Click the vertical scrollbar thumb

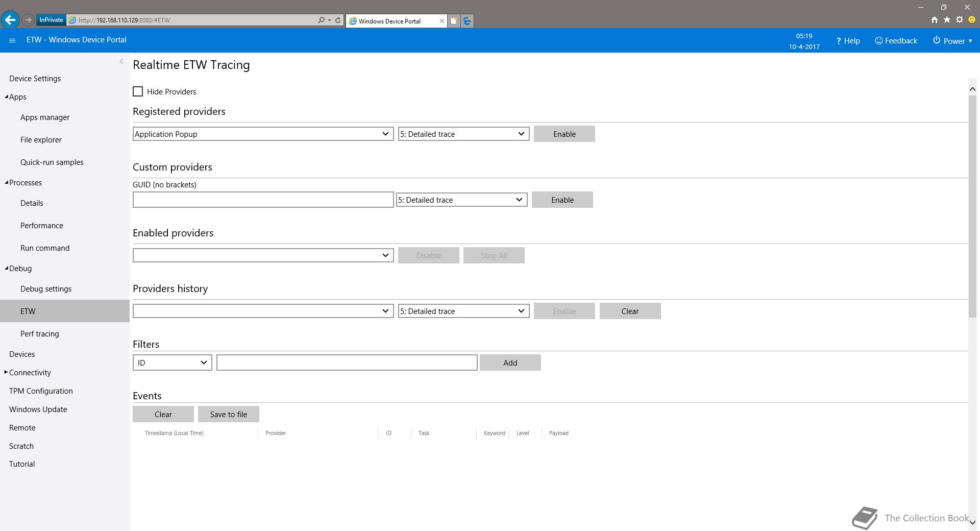pos(972,206)
